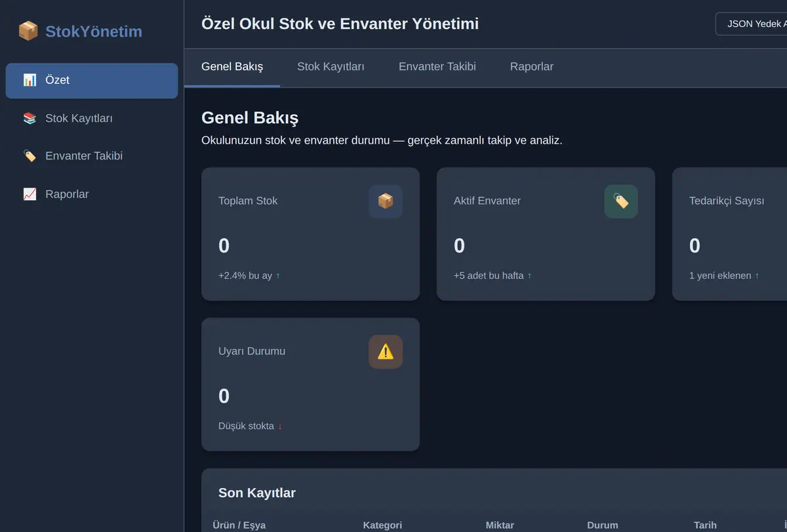Click the Miktar column header
This screenshot has height=532, width=787.
pos(500,525)
